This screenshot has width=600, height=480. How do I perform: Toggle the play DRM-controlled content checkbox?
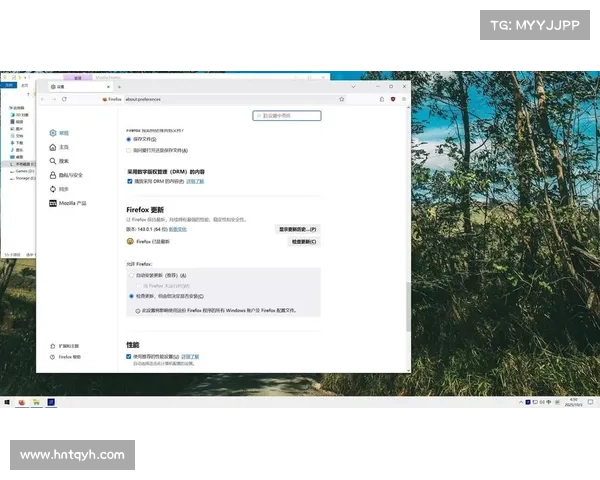(x=130, y=181)
